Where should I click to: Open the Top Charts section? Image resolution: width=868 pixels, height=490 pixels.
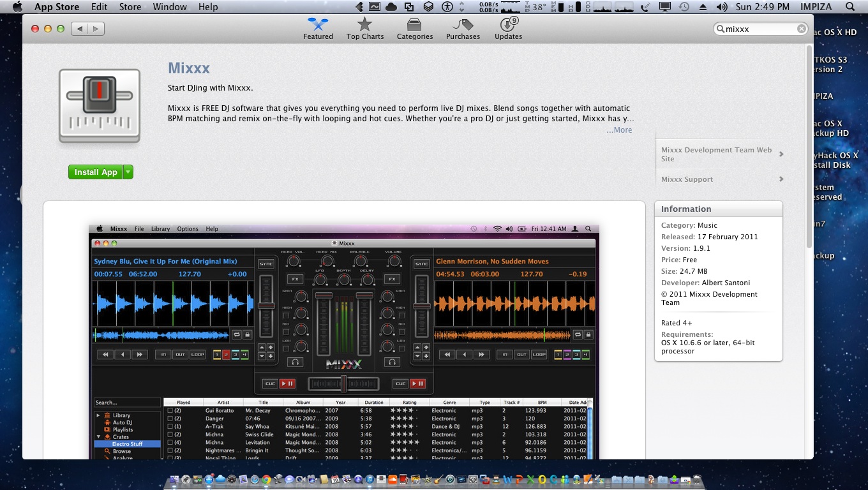[365, 29]
